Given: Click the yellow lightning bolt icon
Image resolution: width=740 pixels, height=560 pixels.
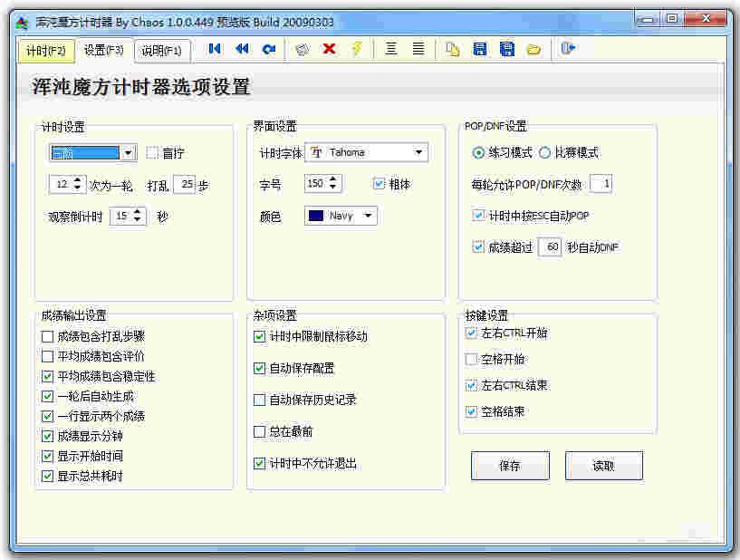Looking at the screenshot, I should [357, 49].
